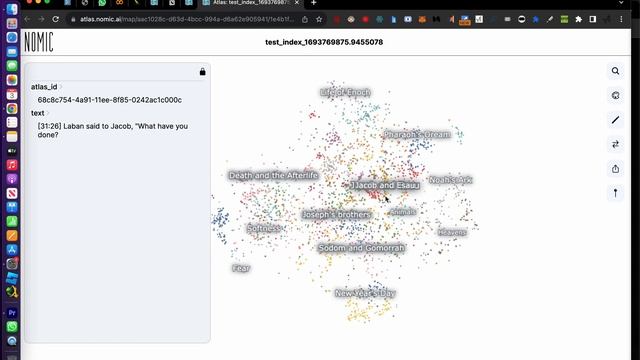
Task: Reload the Atlas page
Action: coord(56,19)
